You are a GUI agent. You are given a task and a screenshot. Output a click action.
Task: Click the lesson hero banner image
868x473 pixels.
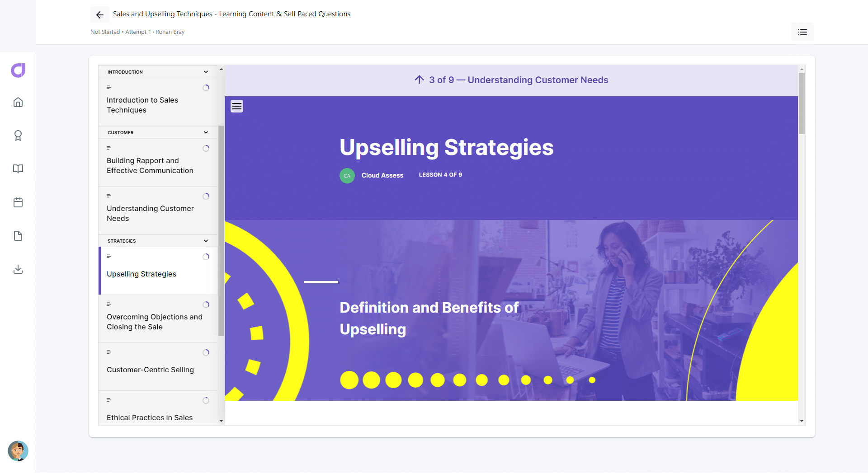tap(511, 310)
